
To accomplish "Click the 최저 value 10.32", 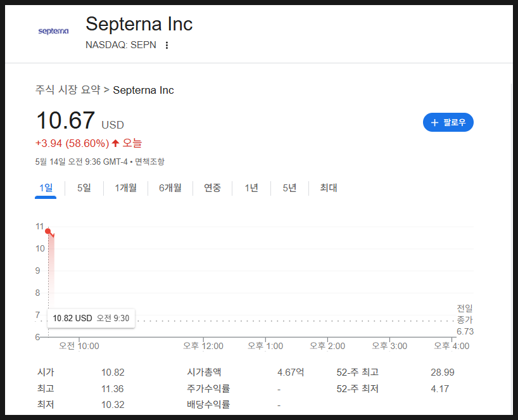I will (x=113, y=404).
